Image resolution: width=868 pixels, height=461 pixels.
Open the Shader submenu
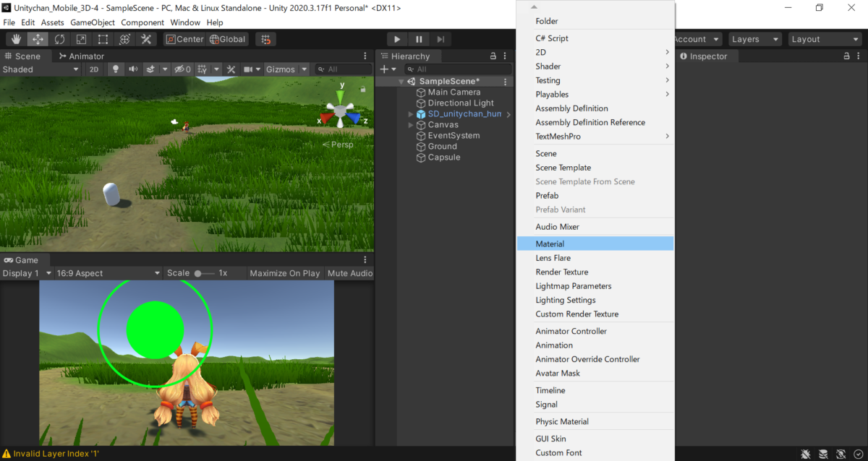pos(595,66)
